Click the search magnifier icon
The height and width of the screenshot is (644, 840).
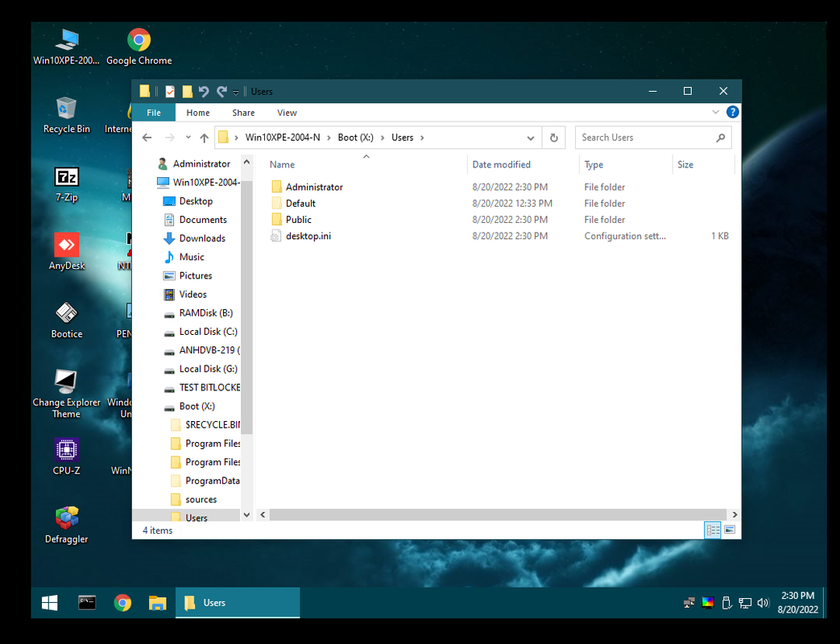[721, 138]
